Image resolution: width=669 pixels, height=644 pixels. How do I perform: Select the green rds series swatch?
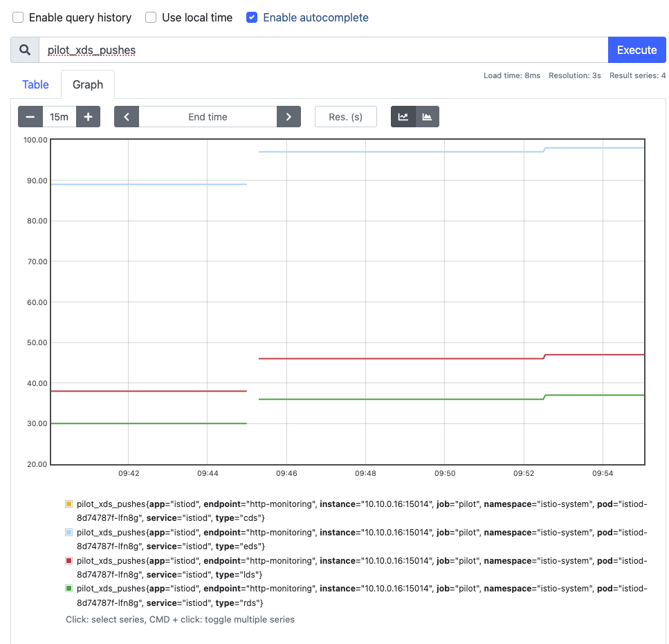[x=68, y=589]
